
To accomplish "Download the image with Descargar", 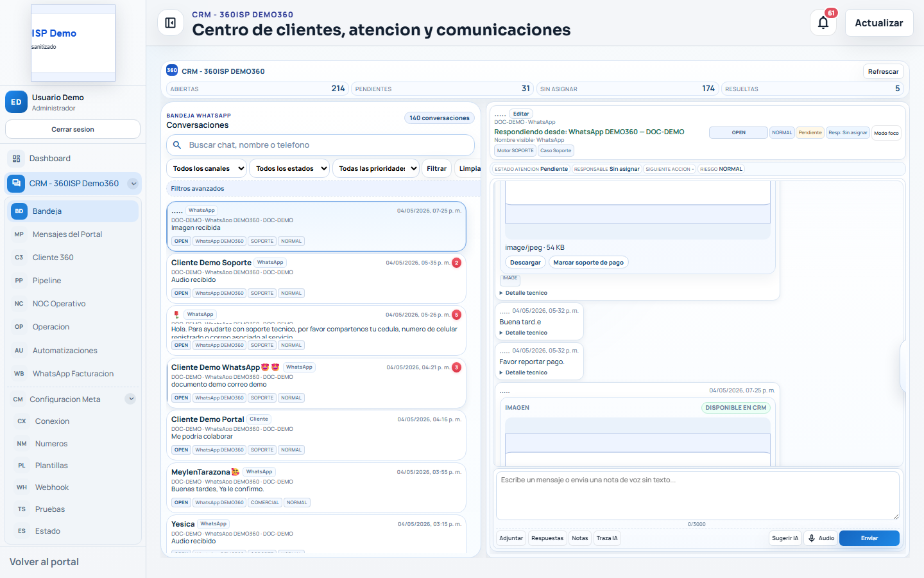I will [525, 262].
